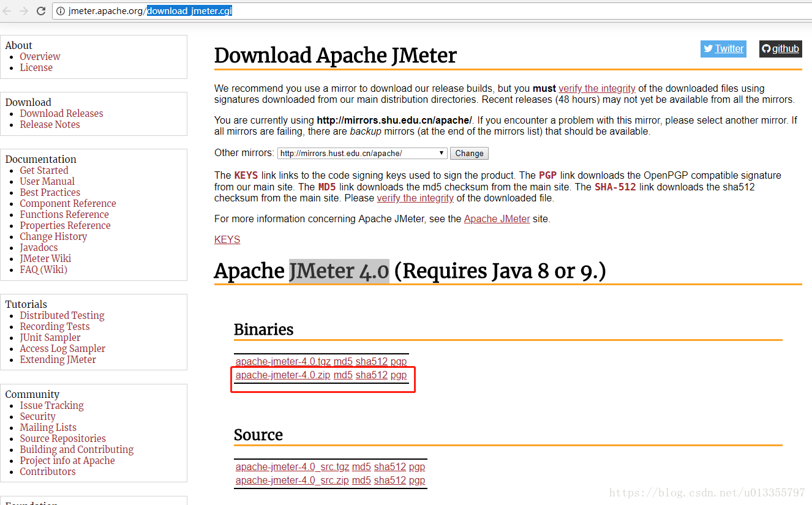Screen dimensions: 812x505
Task: Download apache-jmeter-4.0_src.tgz source
Action: point(293,466)
